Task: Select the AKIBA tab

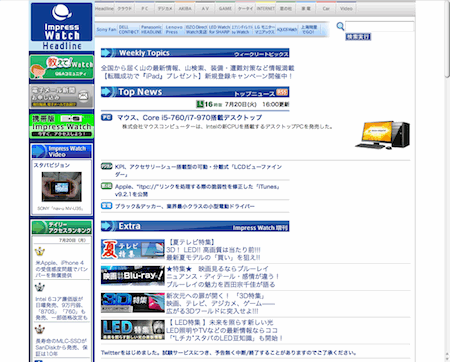Action: pyautogui.click(x=185, y=8)
